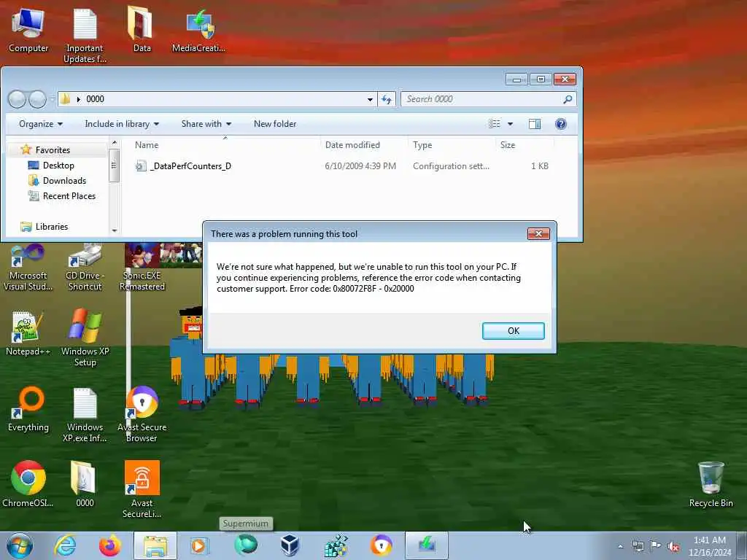Open Explorer help button
The width and height of the screenshot is (747, 560).
(x=561, y=124)
